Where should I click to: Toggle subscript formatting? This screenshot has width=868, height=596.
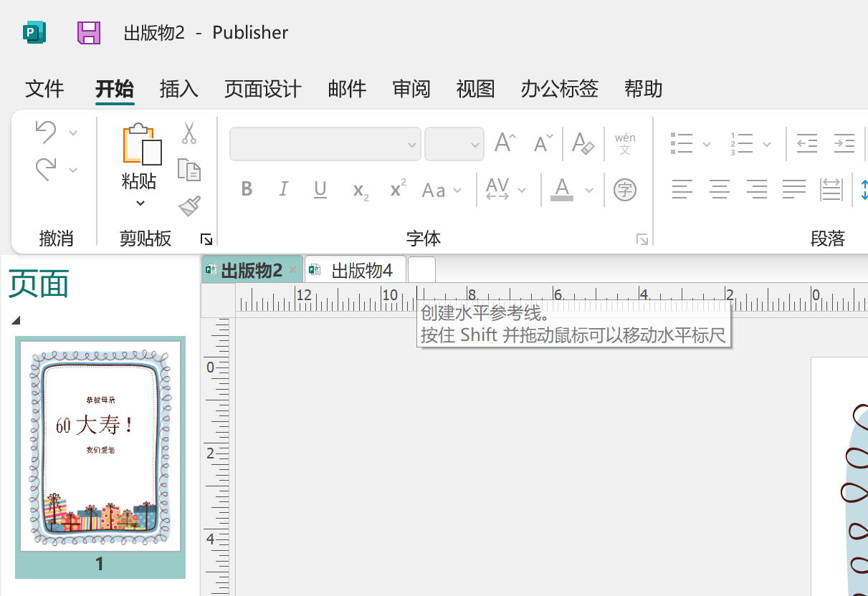coord(361,191)
